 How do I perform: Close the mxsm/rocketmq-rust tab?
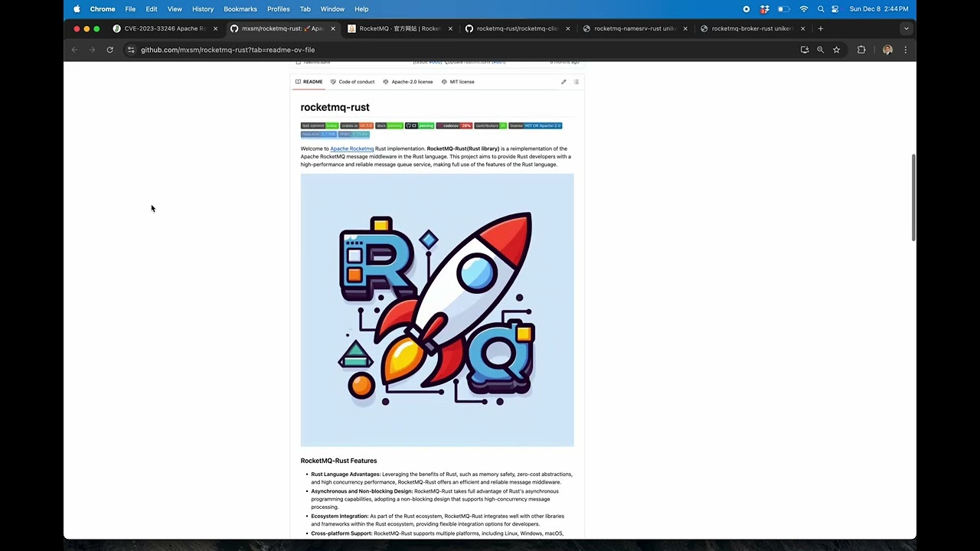pos(332,28)
